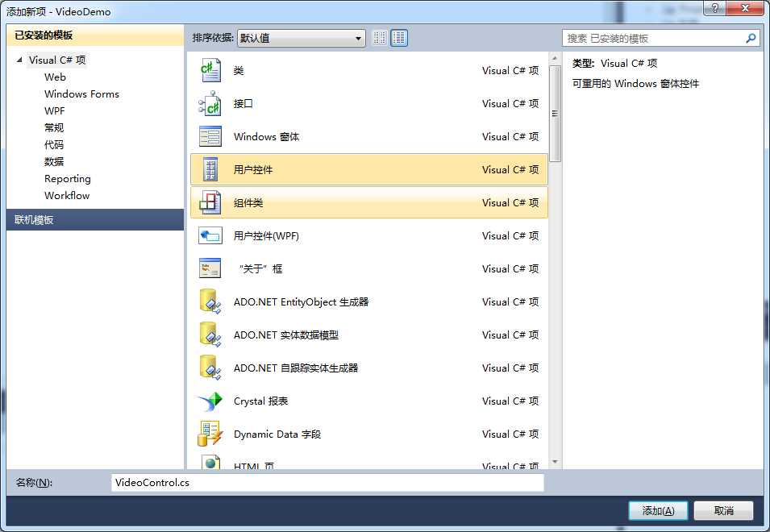Select the Reporting category
770x532 pixels.
point(67,179)
